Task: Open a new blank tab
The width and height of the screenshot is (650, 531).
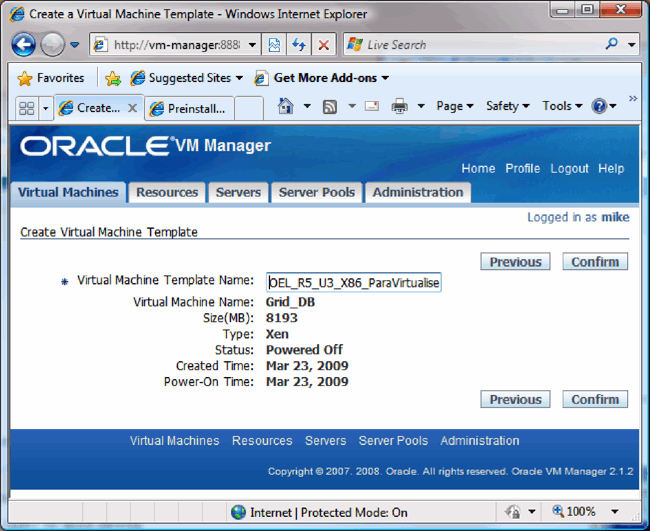Action: click(x=249, y=109)
